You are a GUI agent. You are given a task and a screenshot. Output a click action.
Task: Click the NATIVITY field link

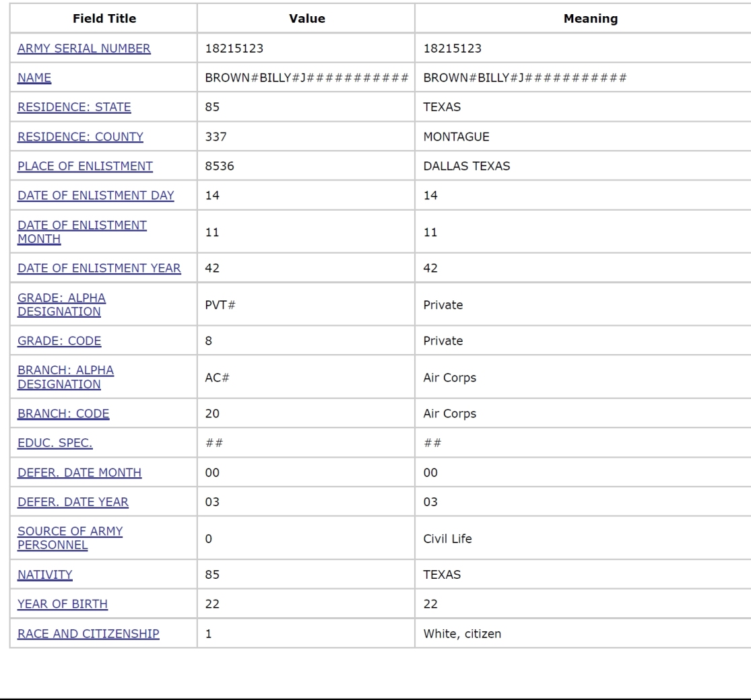point(45,575)
